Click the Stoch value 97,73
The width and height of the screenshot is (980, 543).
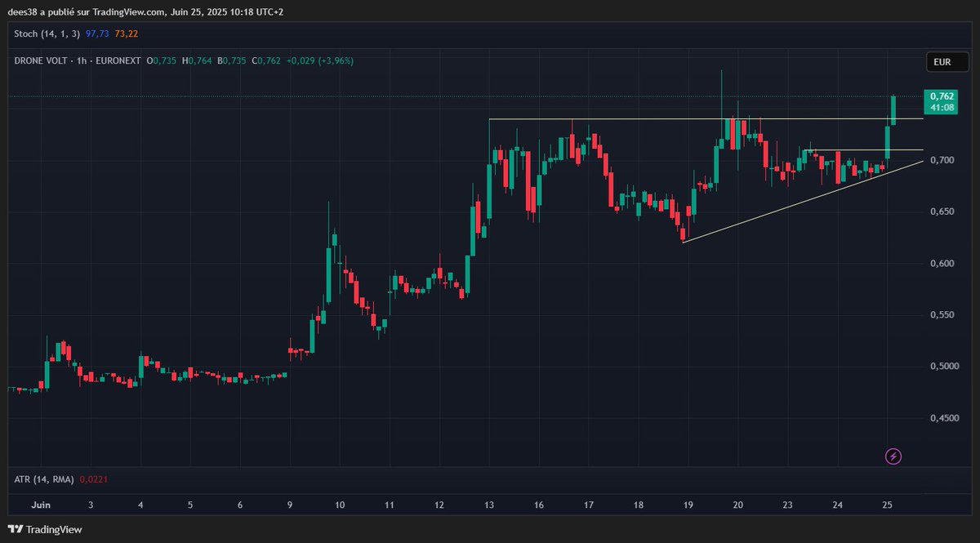pyautogui.click(x=97, y=34)
